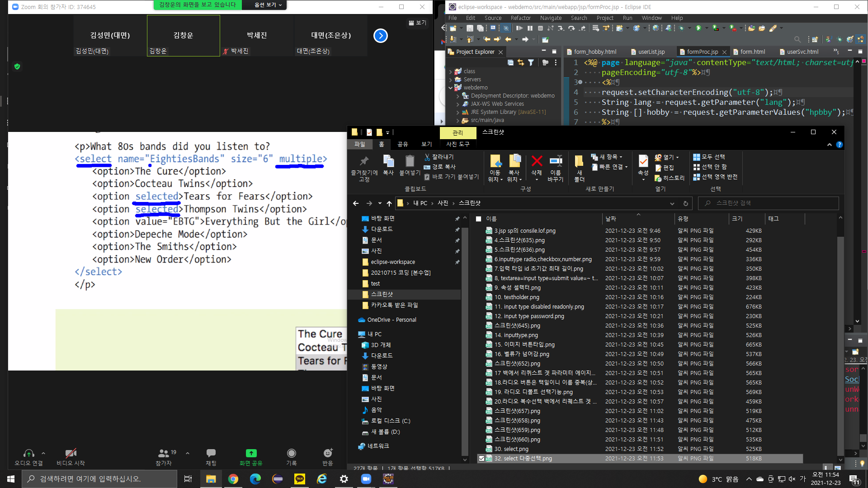Click KakaoTalk icon in taskbar
The image size is (868, 488).
pyautogui.click(x=300, y=479)
